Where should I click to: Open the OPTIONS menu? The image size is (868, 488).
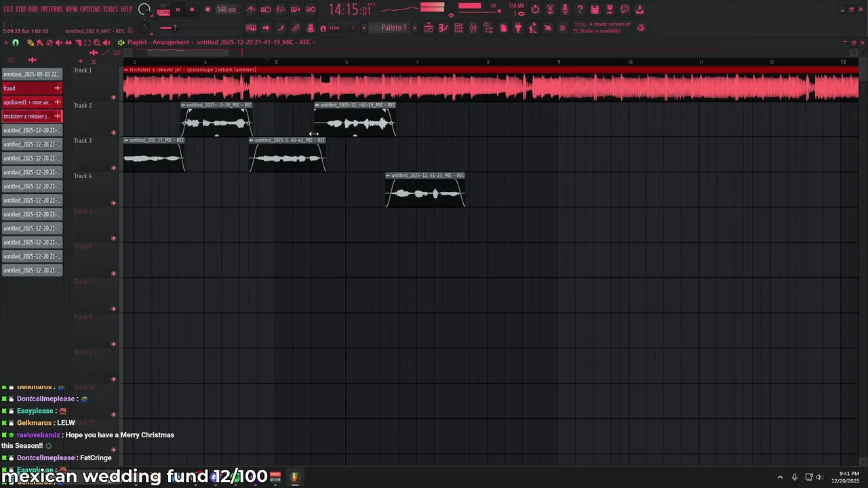coord(90,9)
